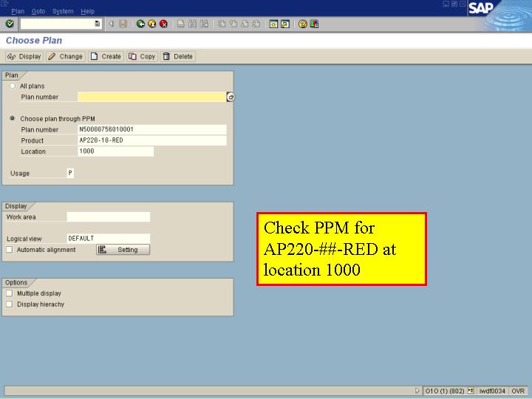Click the Choose Plan screen title
This screenshot has height=399, width=532.
click(x=34, y=41)
